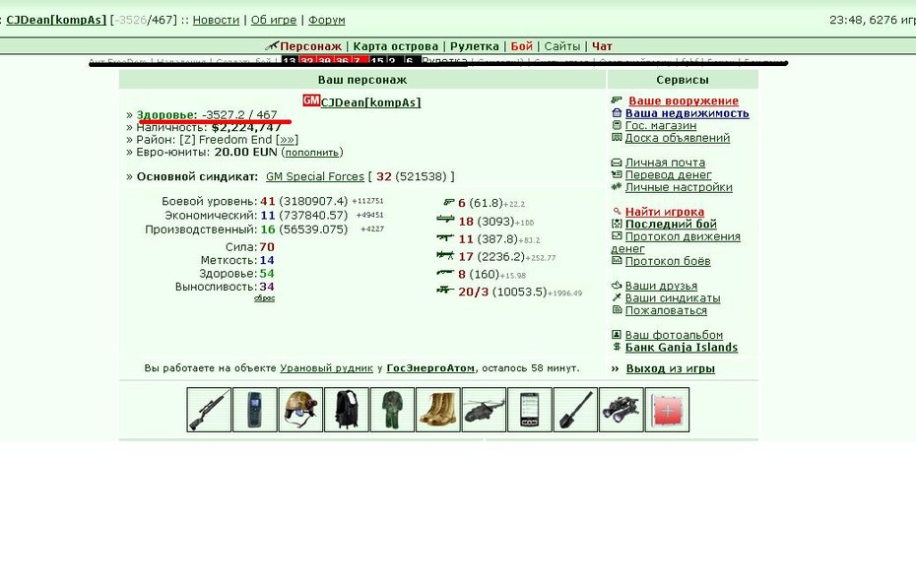Open Протокол движения денег link
Viewport: 916px width, 588px height.
676,242
